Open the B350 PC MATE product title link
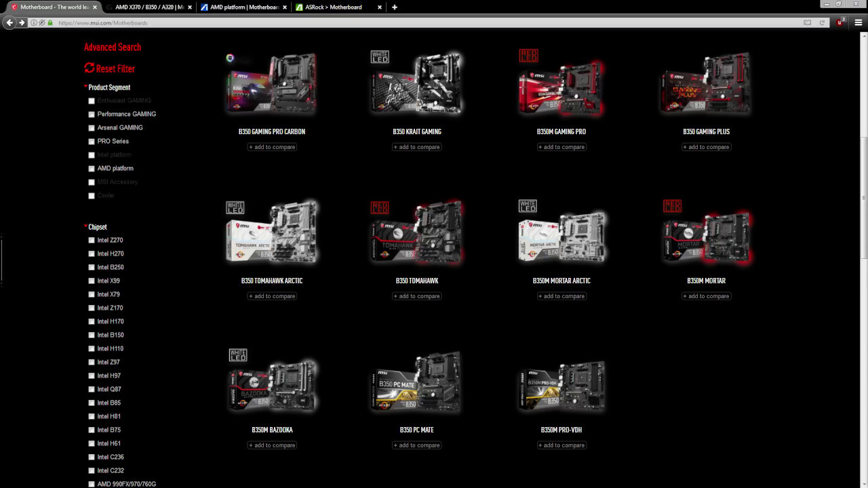This screenshot has height=488, width=868. click(x=417, y=430)
